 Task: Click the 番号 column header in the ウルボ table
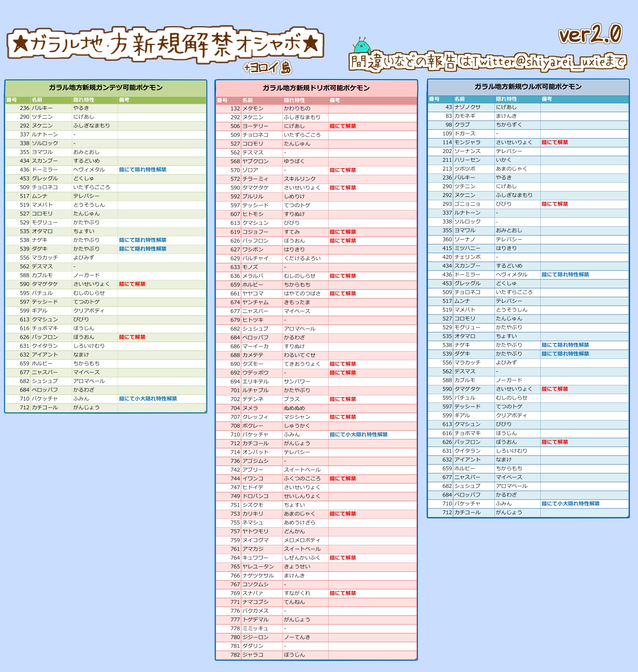[x=434, y=99]
